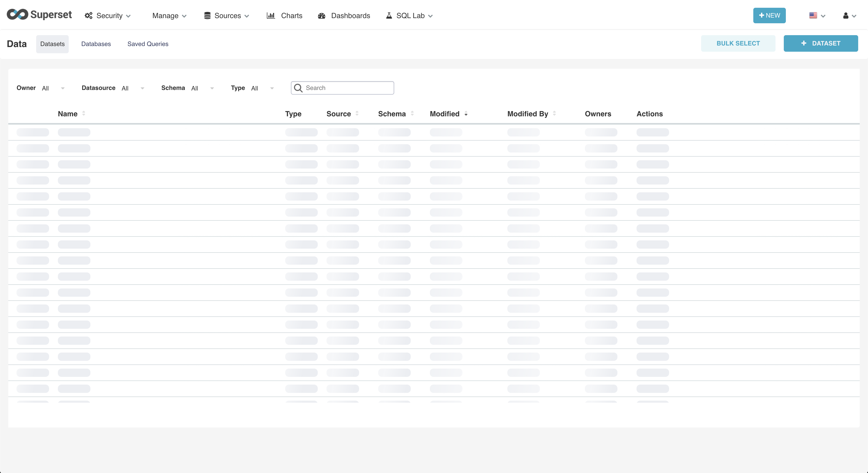Screen dimensions: 868x473
Task: Open the Saved Queries tab
Action: [x=148, y=44]
